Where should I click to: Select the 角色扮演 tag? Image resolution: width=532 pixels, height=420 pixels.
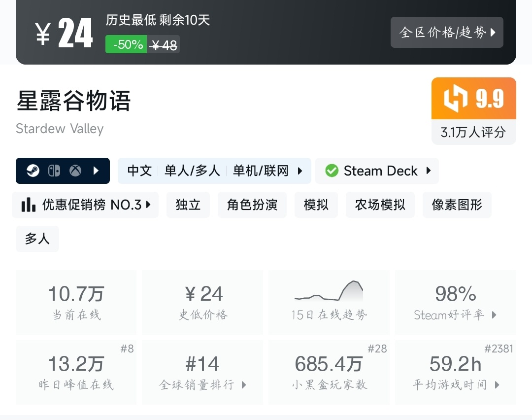click(x=252, y=205)
